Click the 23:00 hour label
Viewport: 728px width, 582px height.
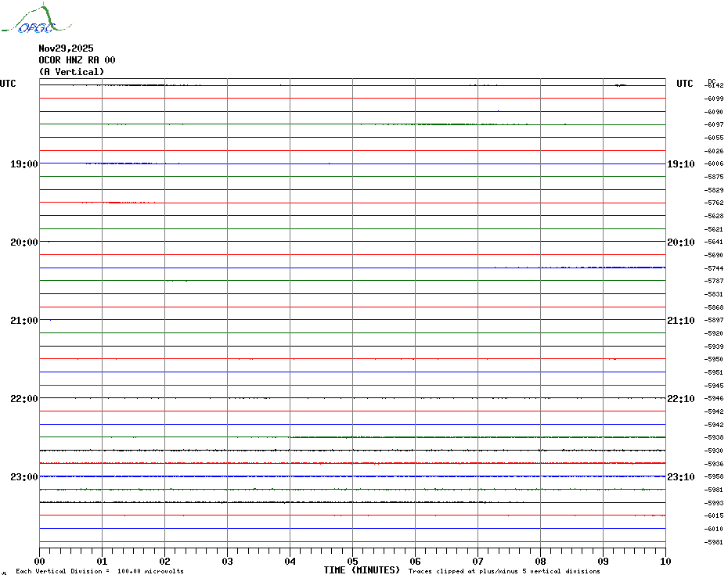click(23, 477)
